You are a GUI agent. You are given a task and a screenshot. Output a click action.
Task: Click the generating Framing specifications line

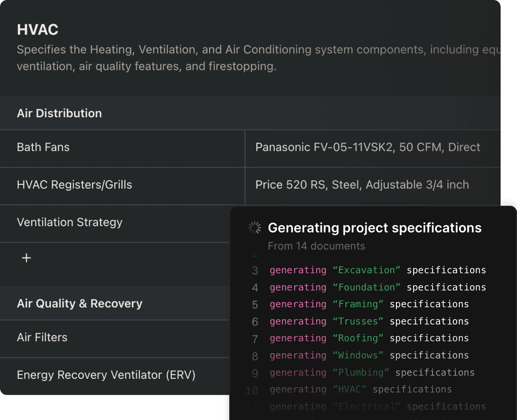click(x=369, y=304)
